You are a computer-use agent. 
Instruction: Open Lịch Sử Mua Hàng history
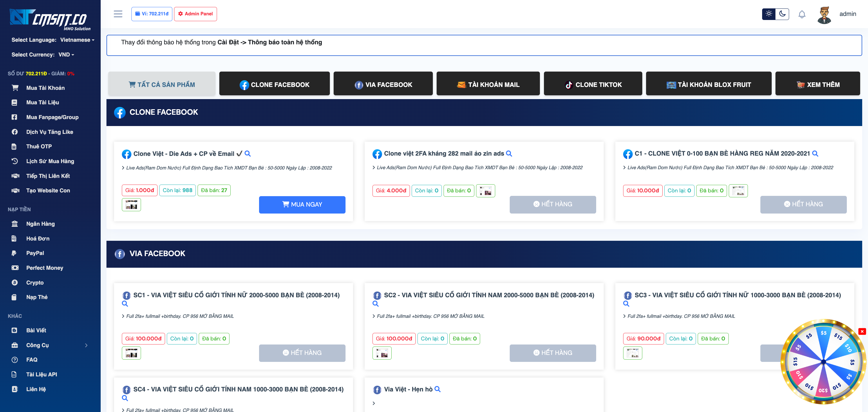[x=50, y=161]
